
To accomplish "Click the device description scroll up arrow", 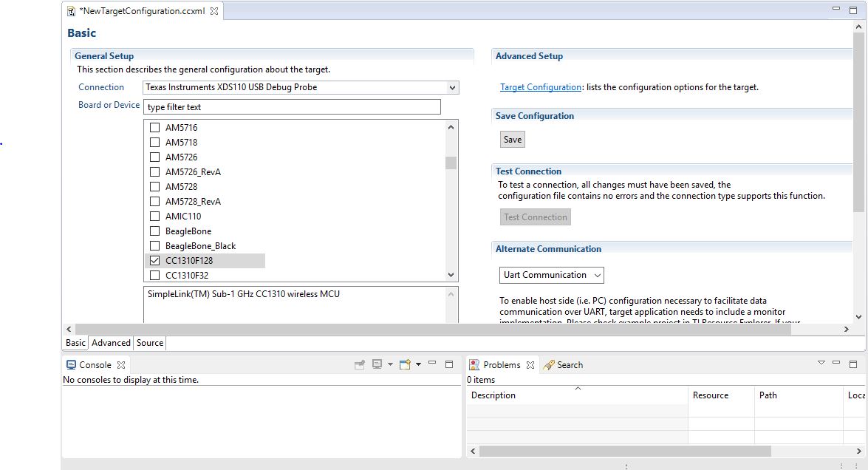I will (x=451, y=294).
